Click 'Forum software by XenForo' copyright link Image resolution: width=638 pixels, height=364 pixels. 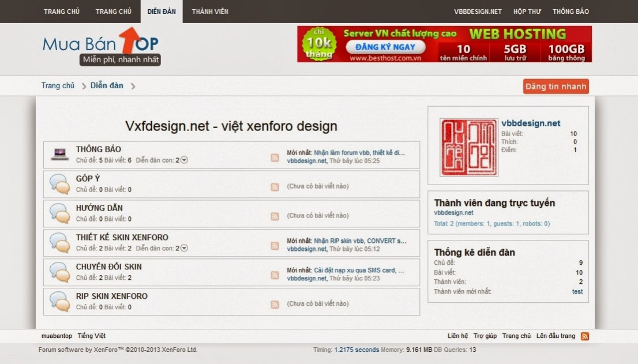(x=118, y=350)
